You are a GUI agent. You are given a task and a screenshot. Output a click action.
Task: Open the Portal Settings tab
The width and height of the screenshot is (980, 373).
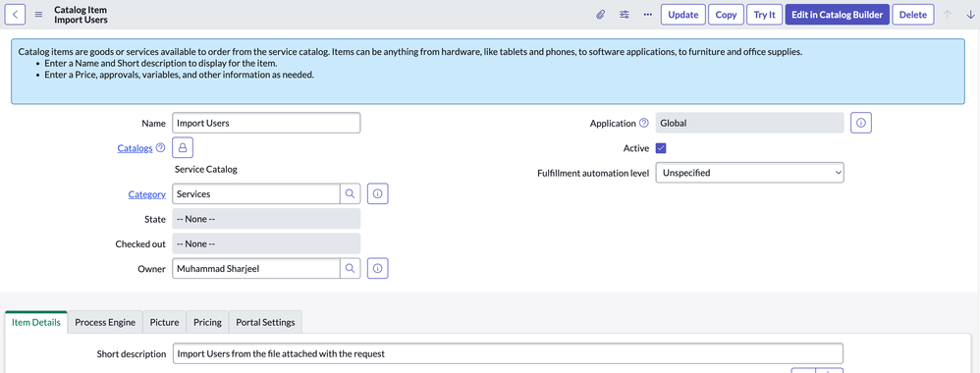click(266, 322)
